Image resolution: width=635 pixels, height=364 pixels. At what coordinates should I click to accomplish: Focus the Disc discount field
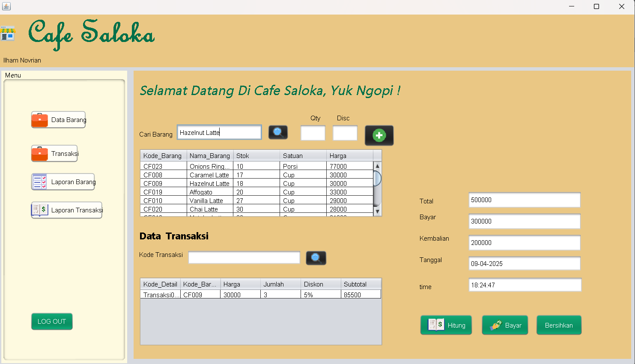click(x=345, y=133)
